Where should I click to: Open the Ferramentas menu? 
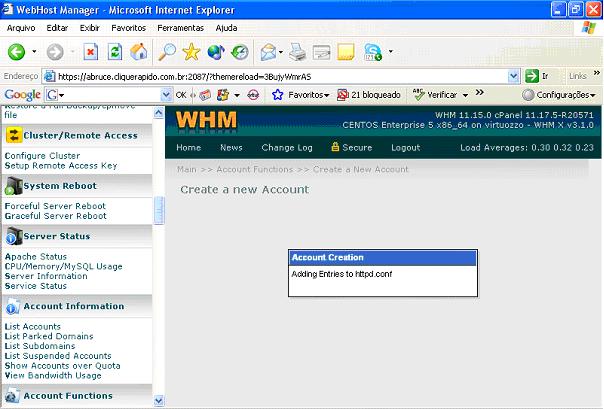[180, 28]
